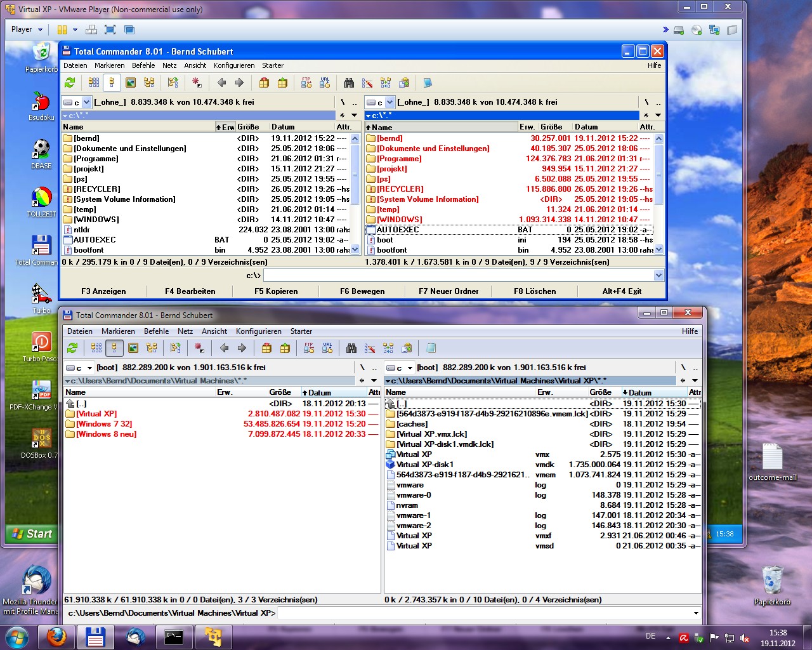Click pack files icon in lower Total Commander toolbar

266,348
